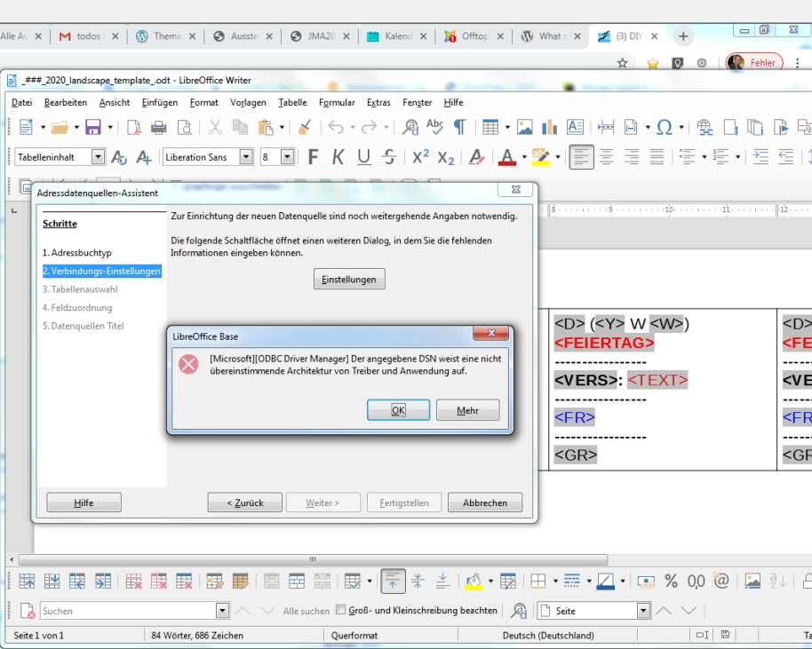Viewport: 812px width, 649px height.
Task: Click the horizontal scrollbar of document
Action: [x=313, y=559]
